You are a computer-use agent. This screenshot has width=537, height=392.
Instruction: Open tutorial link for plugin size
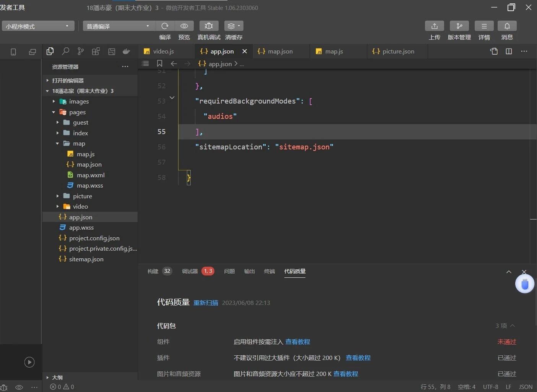pos(358,358)
